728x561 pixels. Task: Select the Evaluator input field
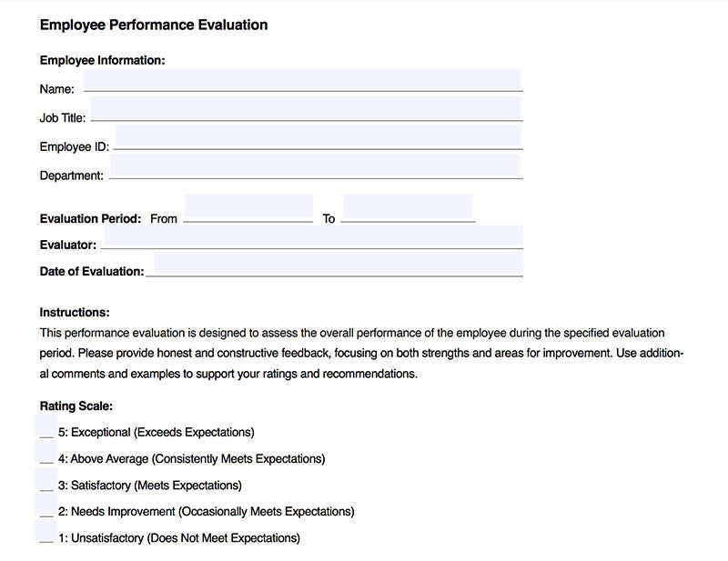313,237
